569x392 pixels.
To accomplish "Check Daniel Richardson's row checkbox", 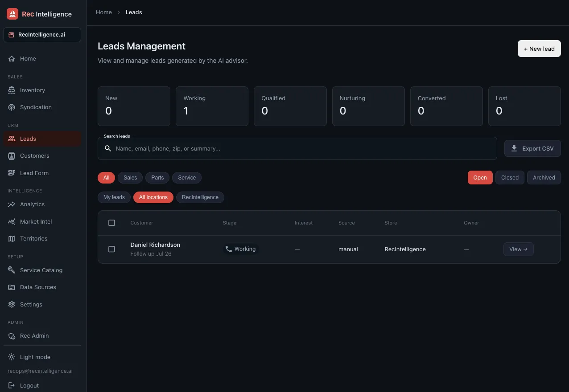I will click(111, 249).
